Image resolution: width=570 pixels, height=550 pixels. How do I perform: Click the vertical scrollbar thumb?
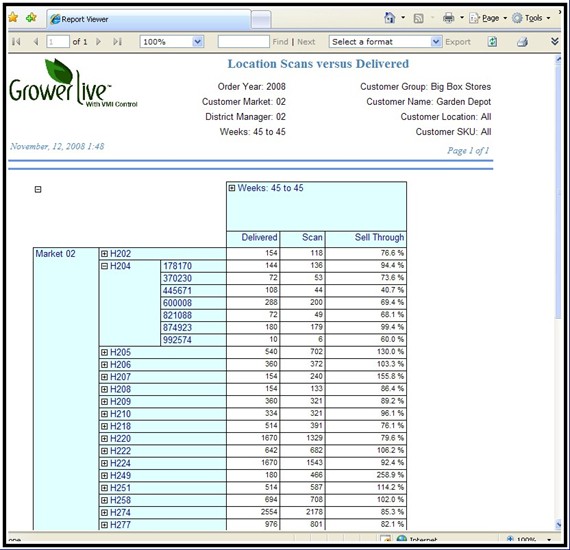(x=558, y=193)
